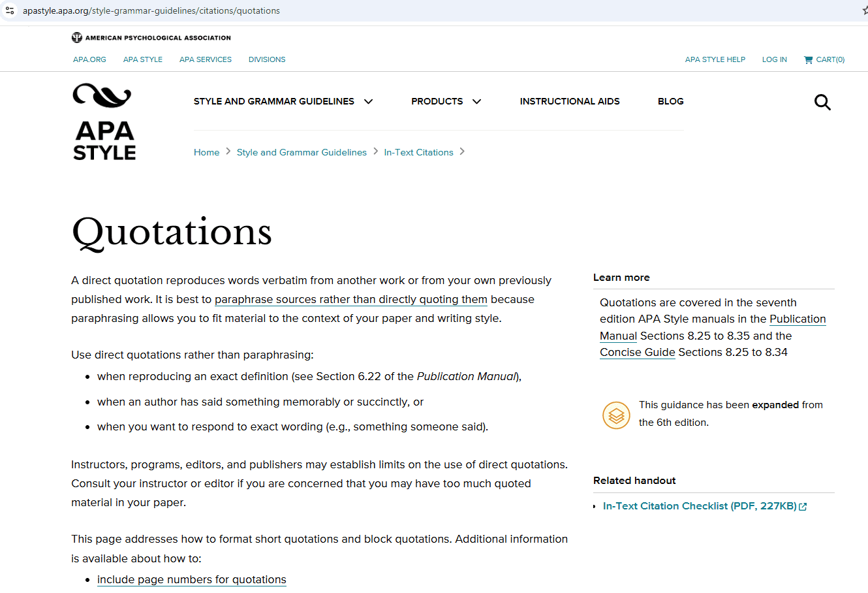868x593 pixels.
Task: Open In-Text Citation Checklist PDF
Action: [700, 506]
